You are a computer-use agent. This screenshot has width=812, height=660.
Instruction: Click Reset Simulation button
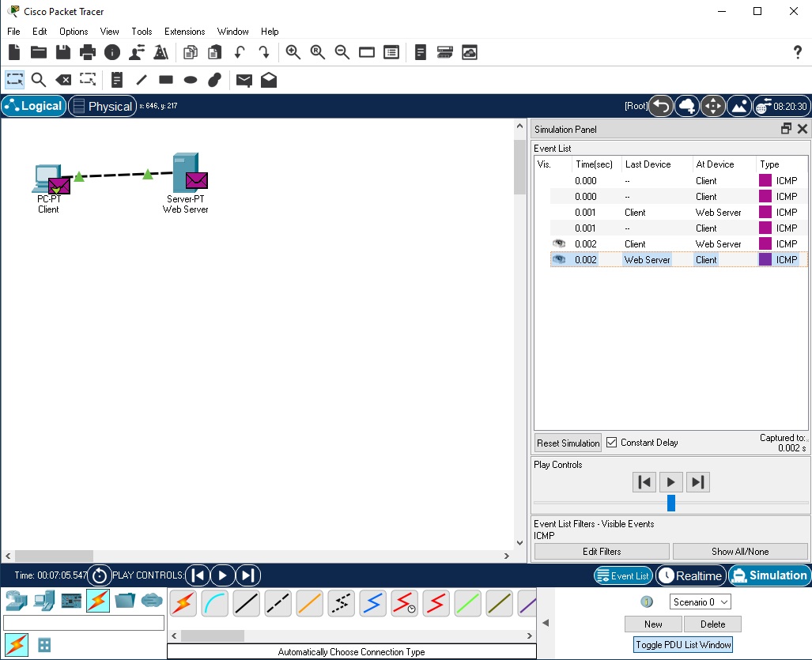pos(568,443)
